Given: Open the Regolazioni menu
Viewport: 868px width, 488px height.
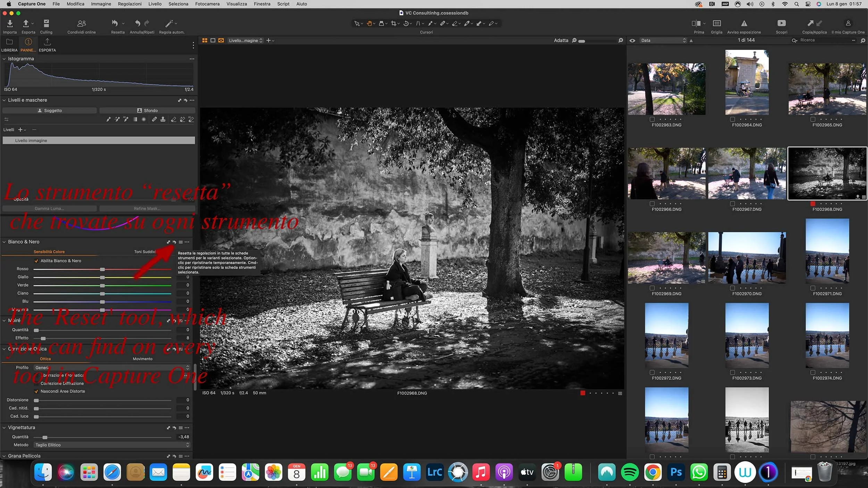Looking at the screenshot, I should tap(130, 4).
